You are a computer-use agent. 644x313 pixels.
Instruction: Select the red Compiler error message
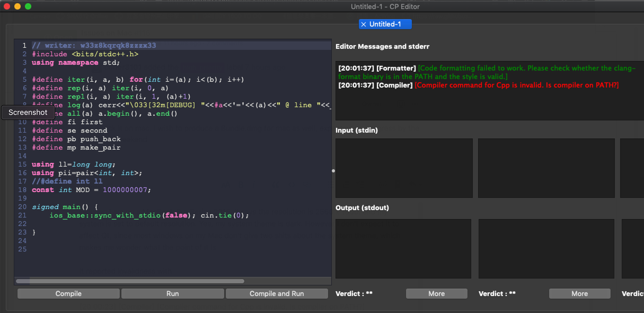(x=517, y=85)
